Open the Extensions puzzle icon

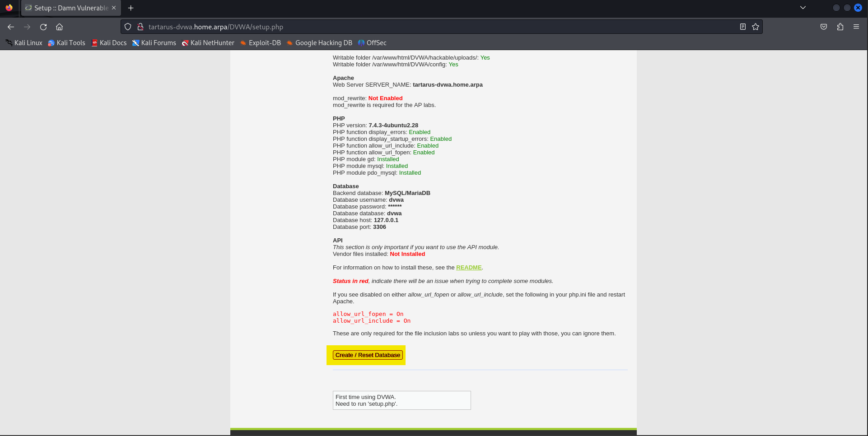[x=840, y=27]
